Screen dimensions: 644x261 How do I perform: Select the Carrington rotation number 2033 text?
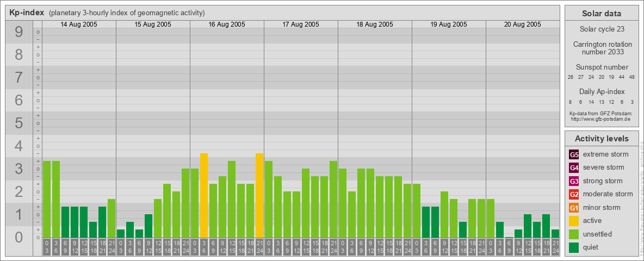pos(603,48)
